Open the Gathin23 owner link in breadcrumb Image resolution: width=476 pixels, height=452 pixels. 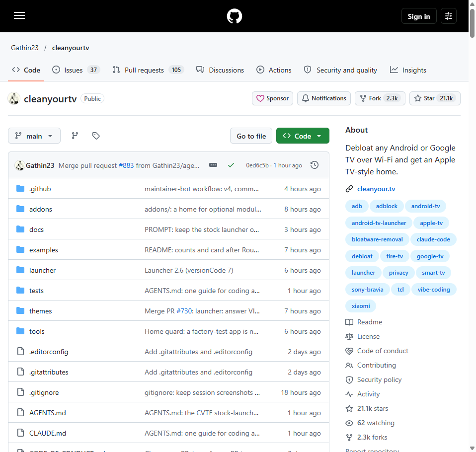coord(24,48)
